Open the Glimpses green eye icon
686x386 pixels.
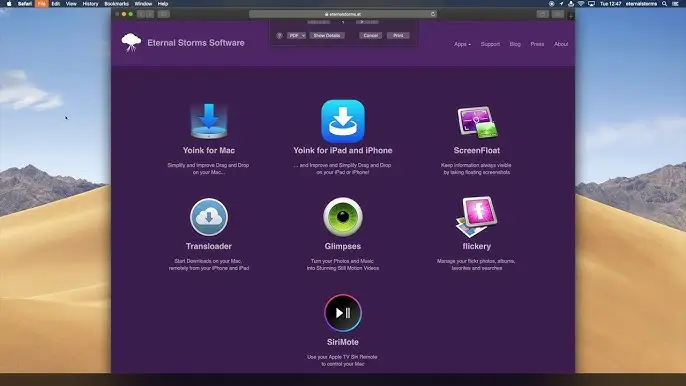[343, 217]
